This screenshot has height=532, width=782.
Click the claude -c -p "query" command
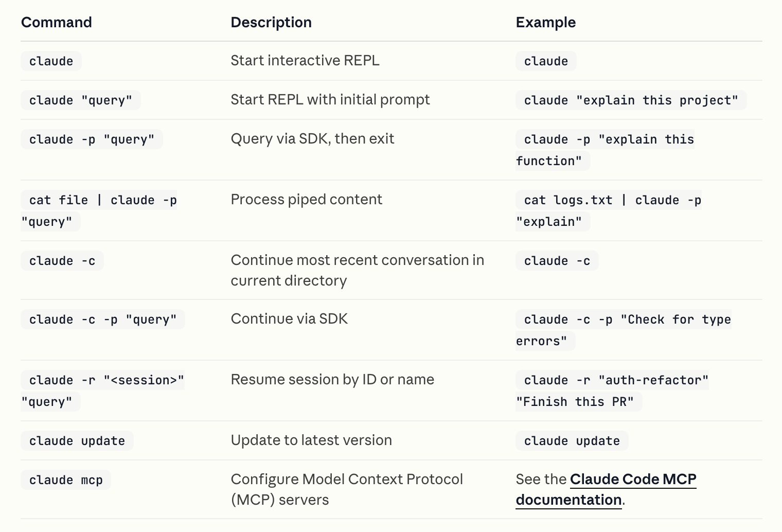[103, 320]
